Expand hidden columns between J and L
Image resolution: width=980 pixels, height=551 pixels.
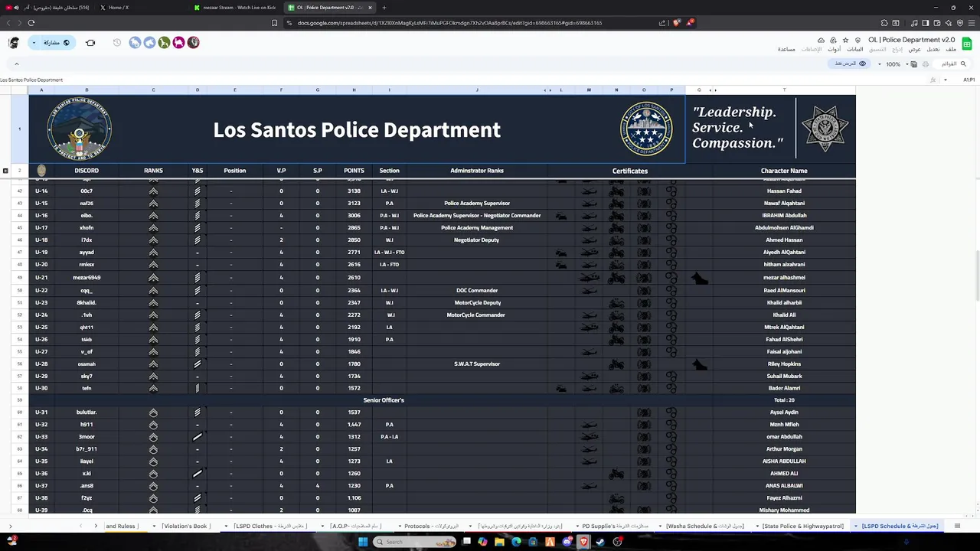tap(547, 90)
